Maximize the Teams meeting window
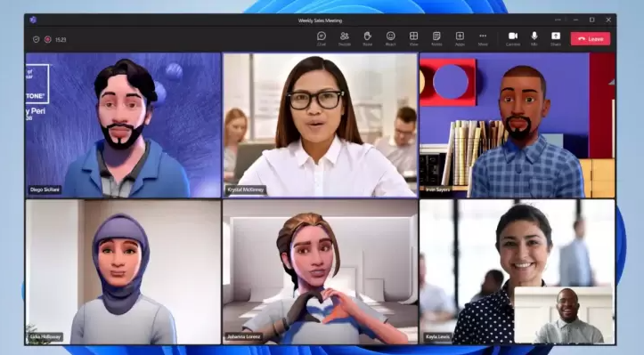This screenshot has width=644, height=355. pyautogui.click(x=591, y=20)
